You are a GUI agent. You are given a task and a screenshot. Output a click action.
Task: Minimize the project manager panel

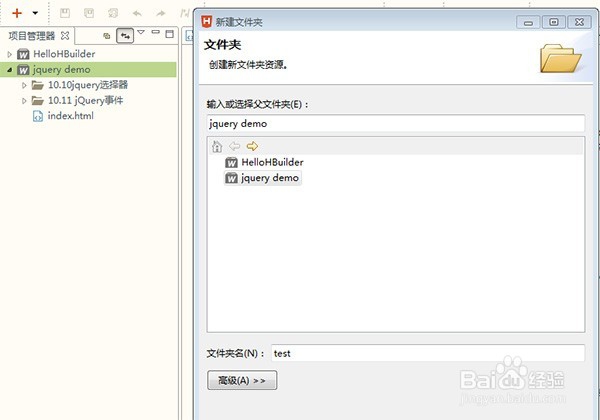pyautogui.click(x=155, y=32)
